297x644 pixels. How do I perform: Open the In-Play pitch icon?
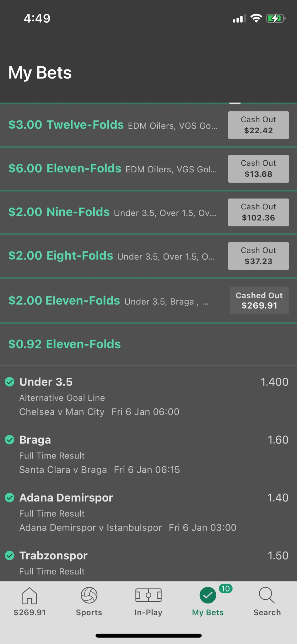coord(148,595)
